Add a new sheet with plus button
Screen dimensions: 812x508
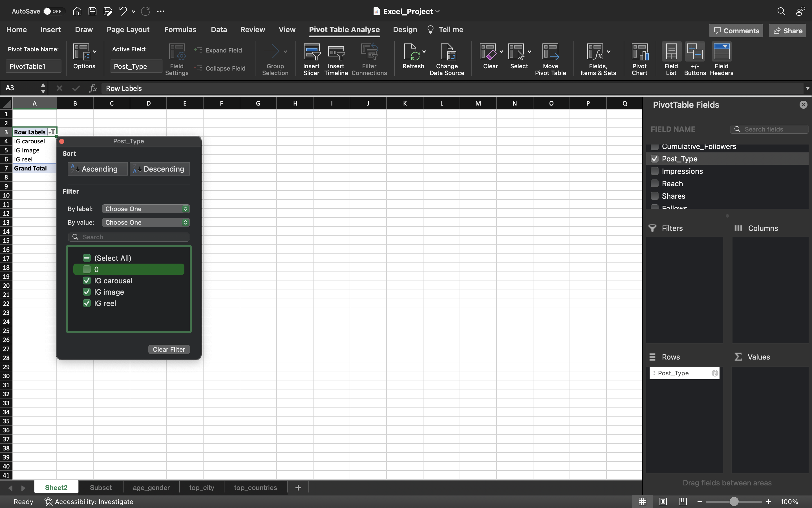pos(298,487)
